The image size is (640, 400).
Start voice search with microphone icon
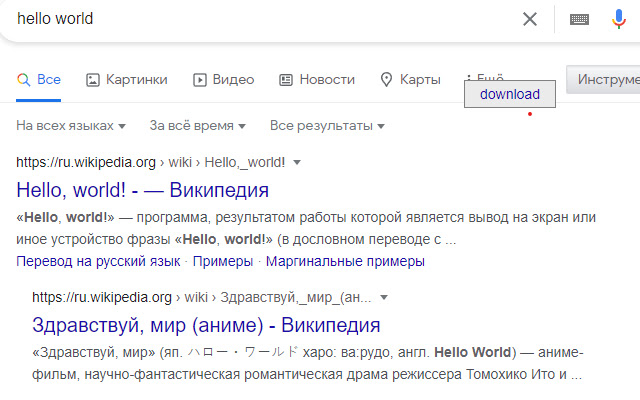[619, 19]
